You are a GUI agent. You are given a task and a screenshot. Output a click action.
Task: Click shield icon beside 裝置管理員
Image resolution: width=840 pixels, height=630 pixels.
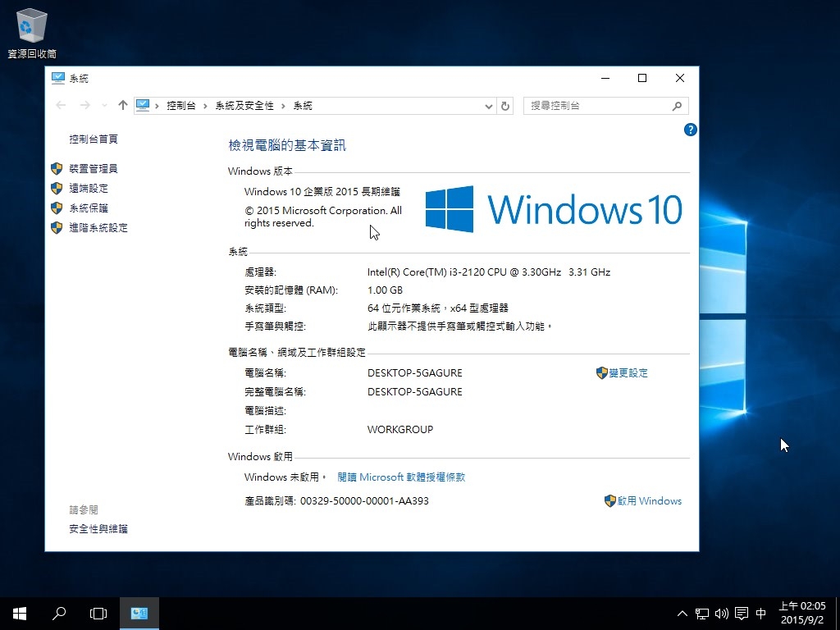tap(57, 169)
